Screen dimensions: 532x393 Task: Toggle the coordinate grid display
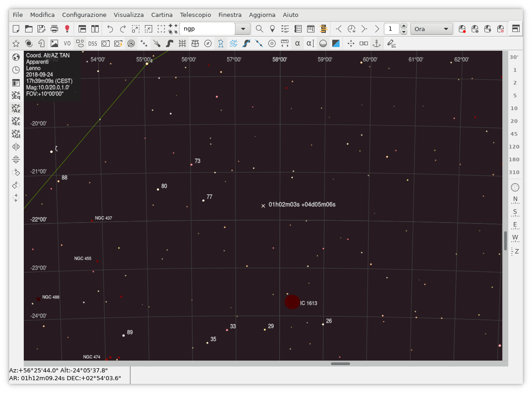click(182, 43)
